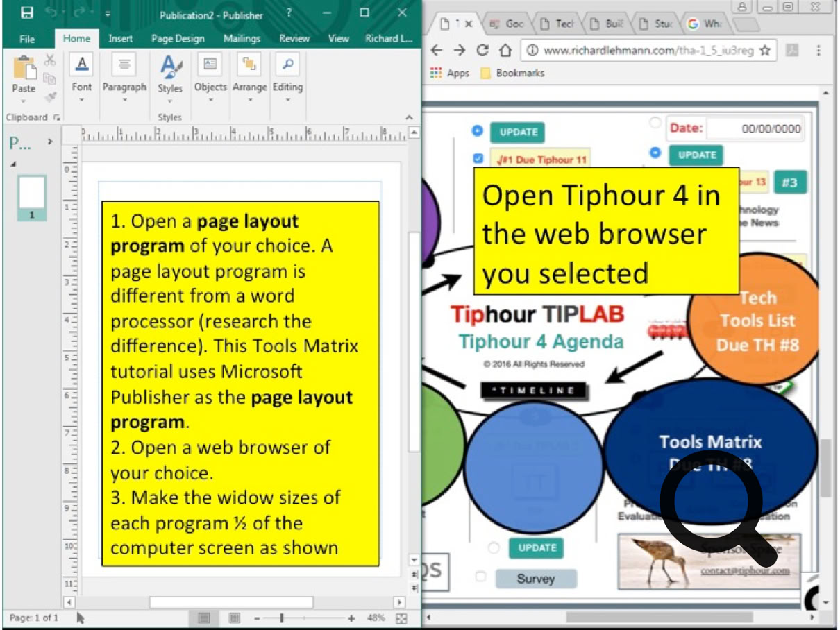The height and width of the screenshot is (630, 840).
Task: Open the Richard L... account menu
Action: coord(389,39)
